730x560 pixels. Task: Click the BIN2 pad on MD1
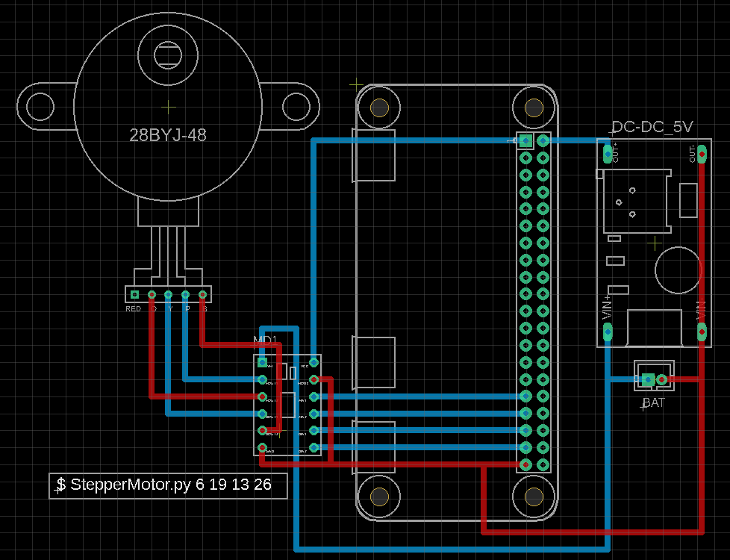[x=313, y=448]
